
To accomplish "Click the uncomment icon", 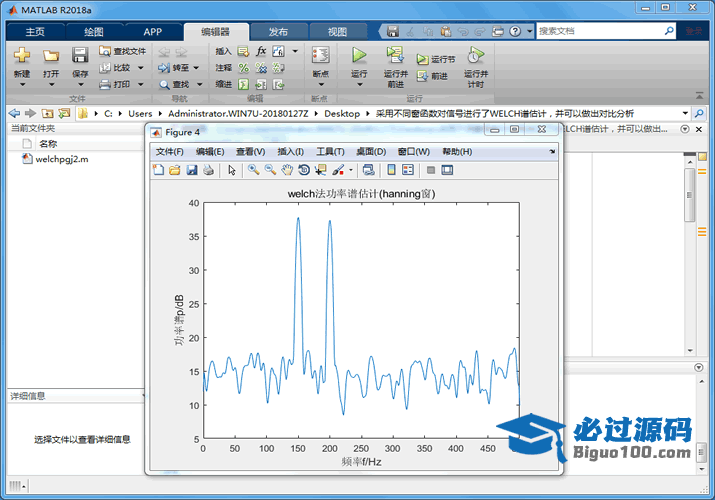I will tap(261, 68).
